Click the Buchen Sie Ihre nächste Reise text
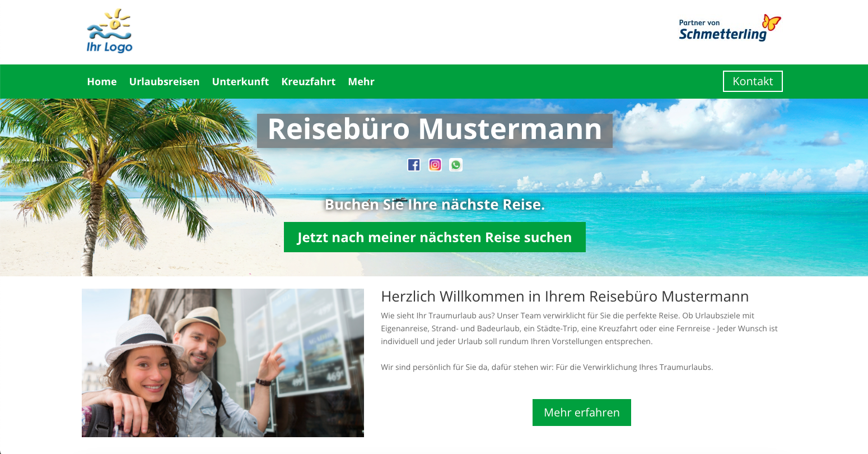Screen dimensions: 868x454 435,205
